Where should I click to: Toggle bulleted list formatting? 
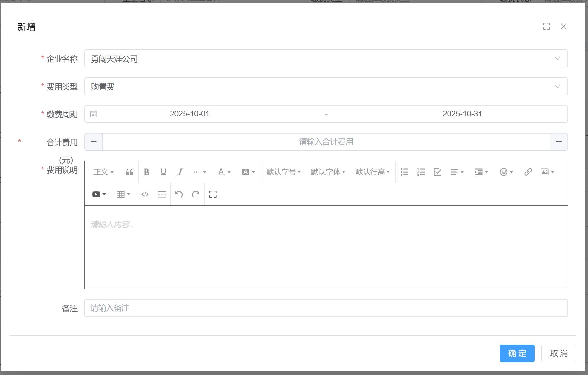[404, 172]
